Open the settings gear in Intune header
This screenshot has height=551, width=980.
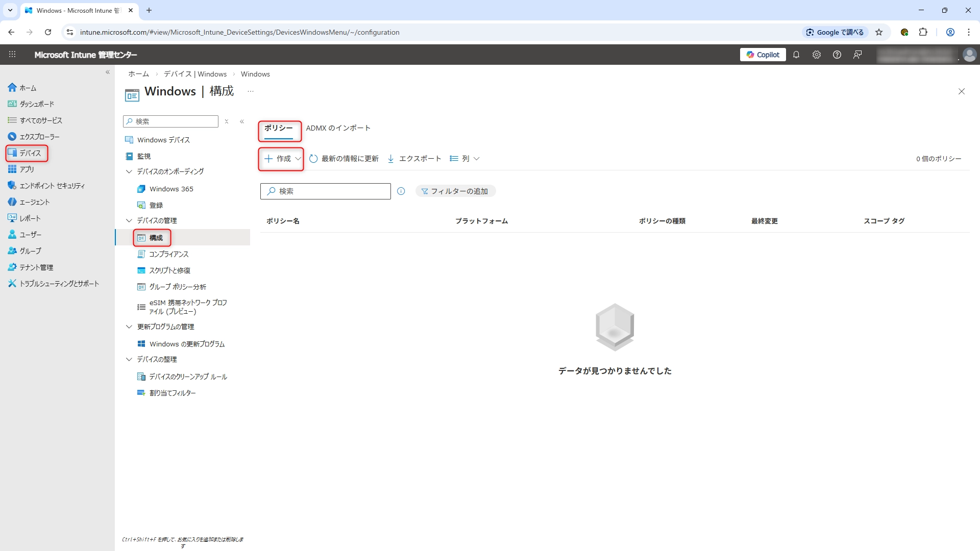pos(816,55)
